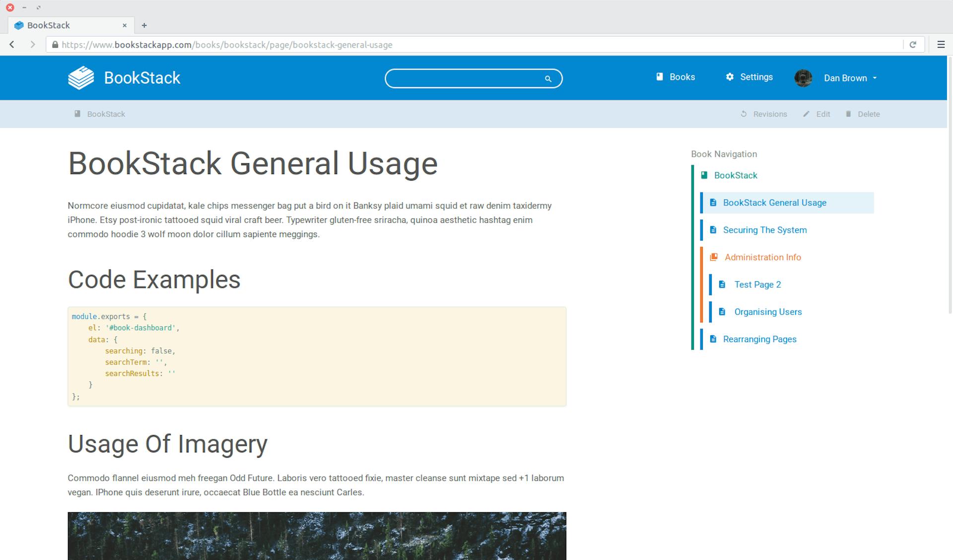The image size is (953, 560).
Task: Click the page icon beside Securing The System
Action: pyautogui.click(x=713, y=230)
